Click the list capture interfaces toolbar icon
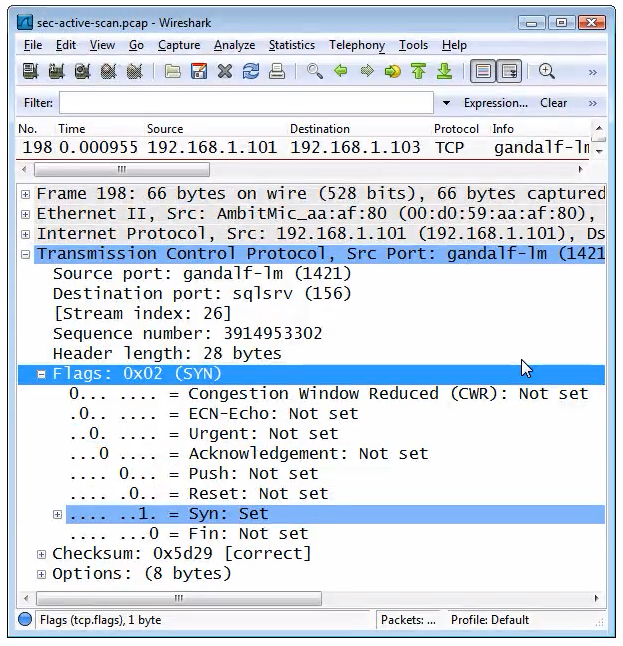 (x=30, y=71)
